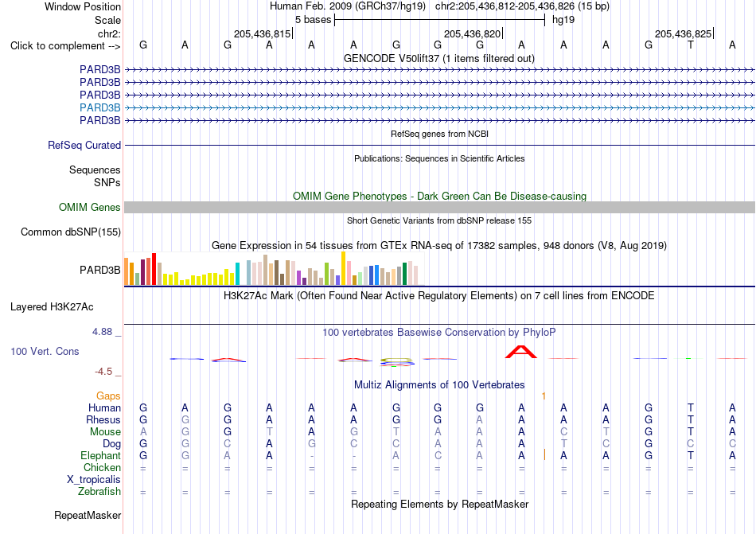The image size is (756, 534).
Task: Click PARD3B label beside GTEx expression bars
Action: (99, 270)
